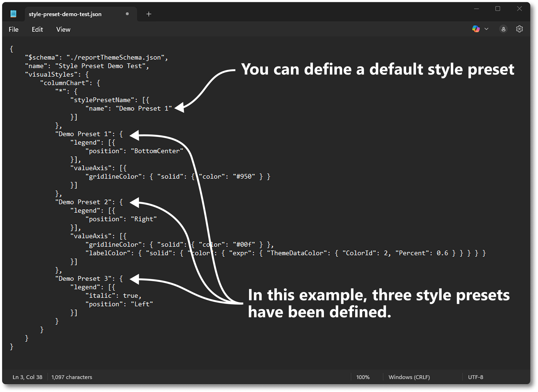Click the 1,097 characters counter
Image resolution: width=538 pixels, height=392 pixels.
point(72,377)
